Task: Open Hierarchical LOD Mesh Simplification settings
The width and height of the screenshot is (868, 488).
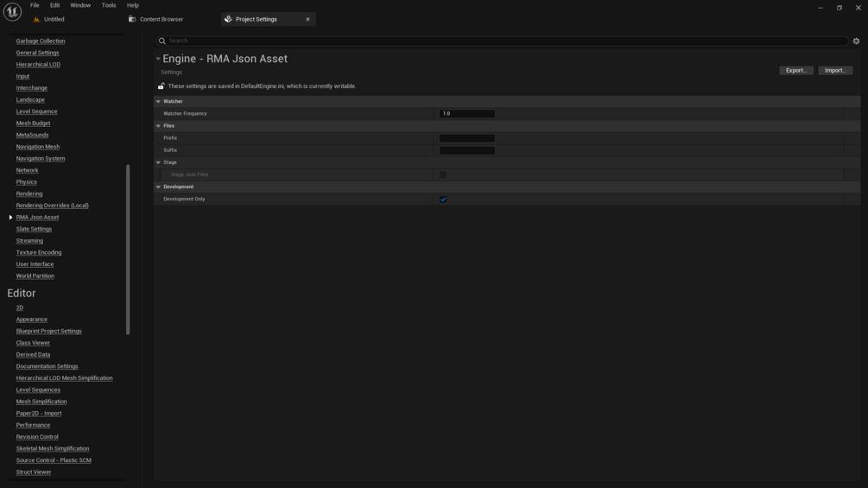Action: (64, 378)
